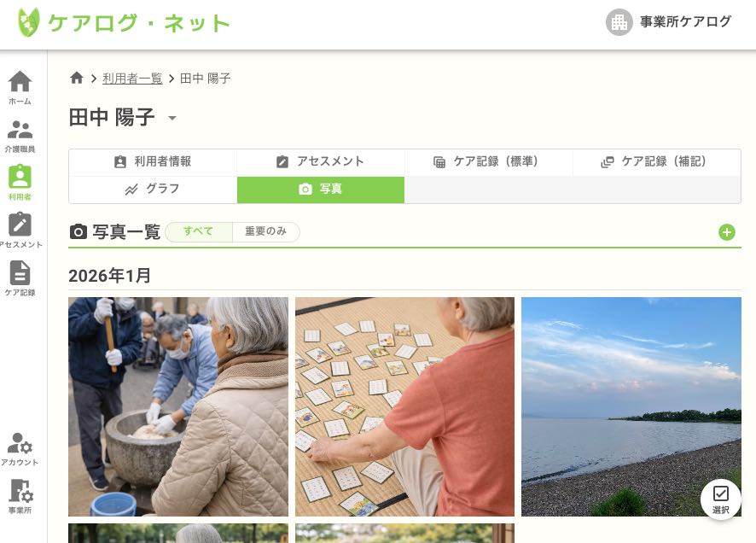Open the 介護職員 staff icon in sidebar
The height and width of the screenshot is (543, 756).
[x=20, y=136]
